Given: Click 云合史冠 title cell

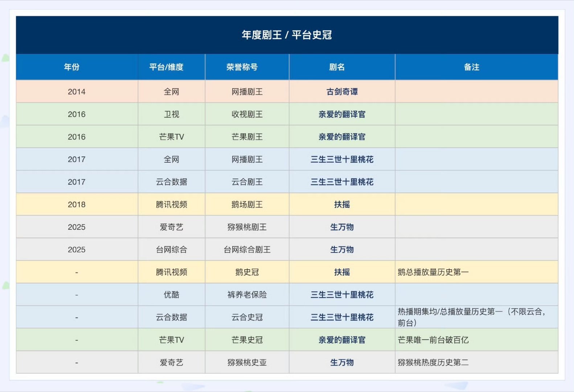Looking at the screenshot, I should click(x=247, y=317).
